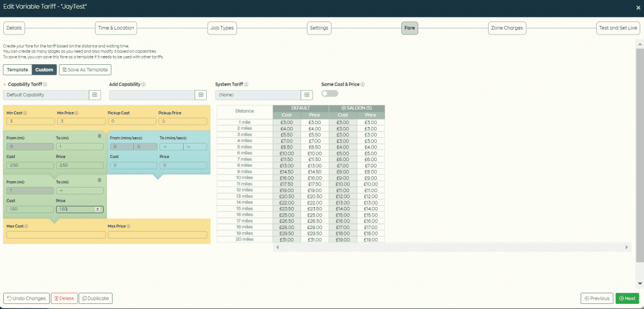Click the spinner arrows on the 1.50 Price field
The width and height of the screenshot is (644, 309).
pos(97,210)
